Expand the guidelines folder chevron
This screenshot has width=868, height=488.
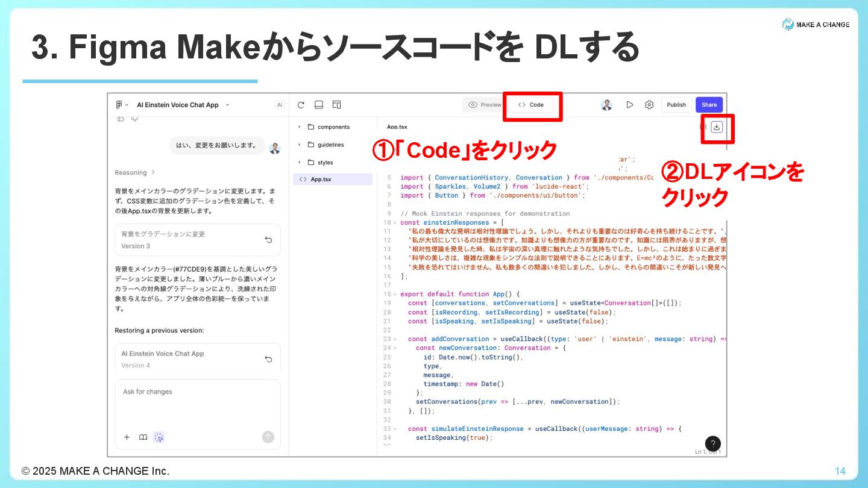tap(299, 145)
